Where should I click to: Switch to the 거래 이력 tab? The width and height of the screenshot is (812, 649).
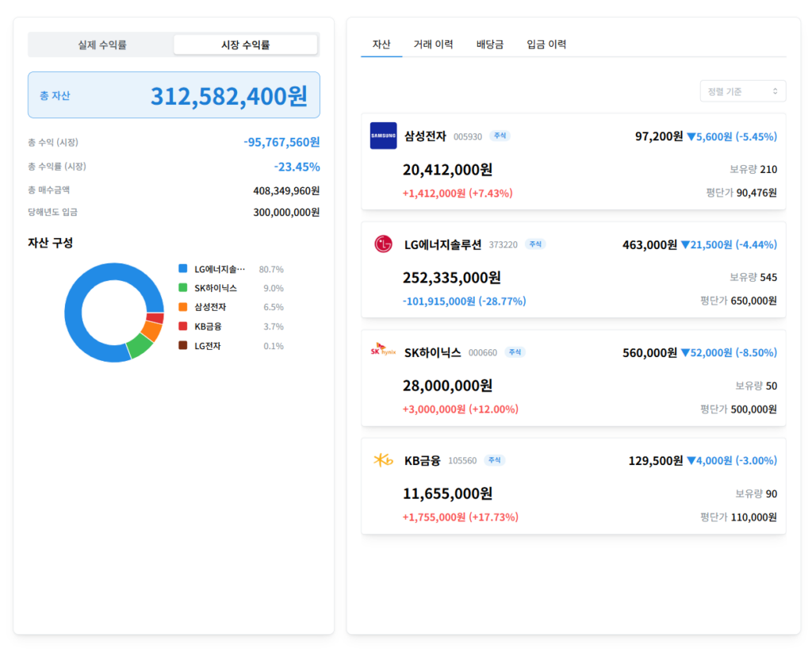coord(433,44)
